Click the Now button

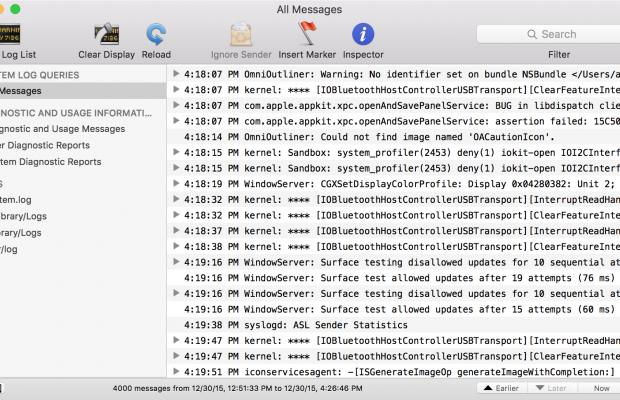click(x=601, y=387)
